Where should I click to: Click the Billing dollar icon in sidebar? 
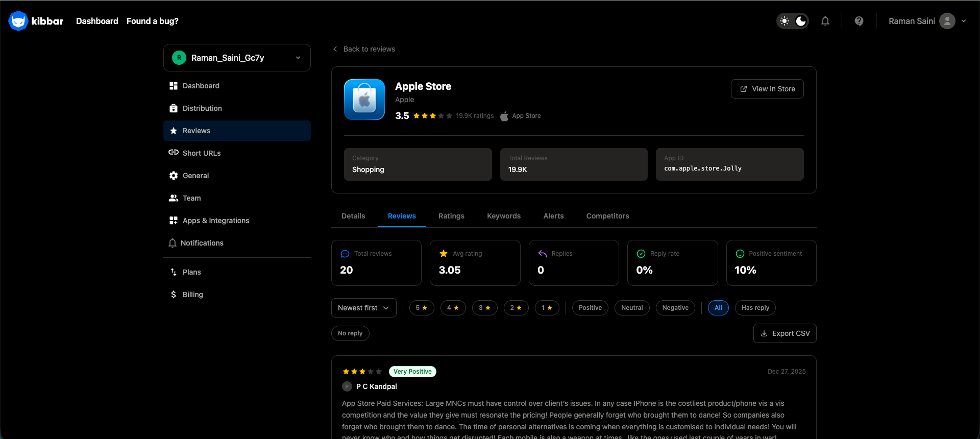click(174, 295)
